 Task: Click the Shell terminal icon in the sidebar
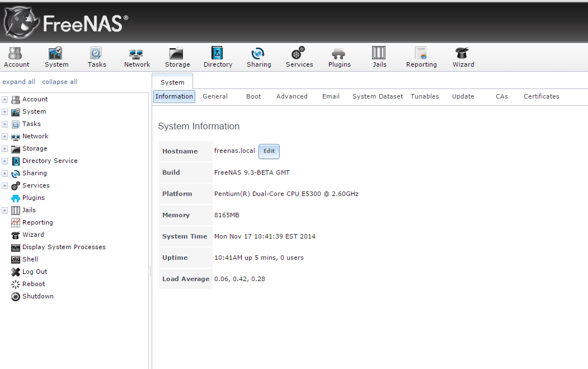pos(15,259)
